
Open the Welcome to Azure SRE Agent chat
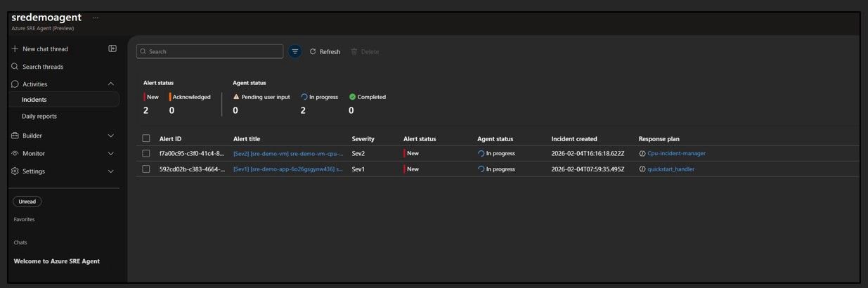pyautogui.click(x=57, y=261)
